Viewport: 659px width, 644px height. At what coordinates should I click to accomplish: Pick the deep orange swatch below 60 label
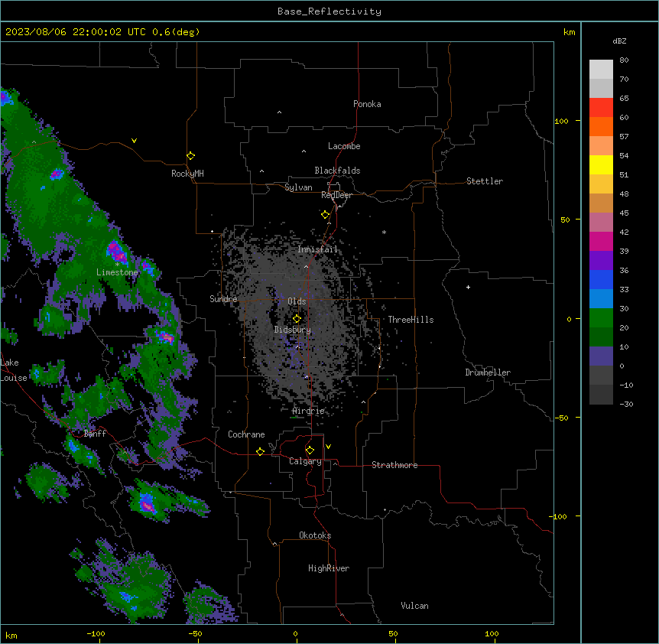pyautogui.click(x=601, y=126)
